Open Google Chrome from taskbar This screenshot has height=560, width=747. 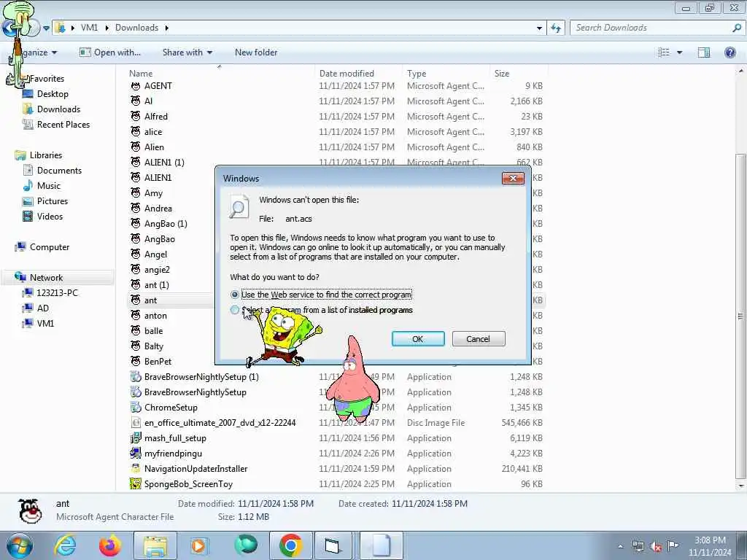pos(290,545)
